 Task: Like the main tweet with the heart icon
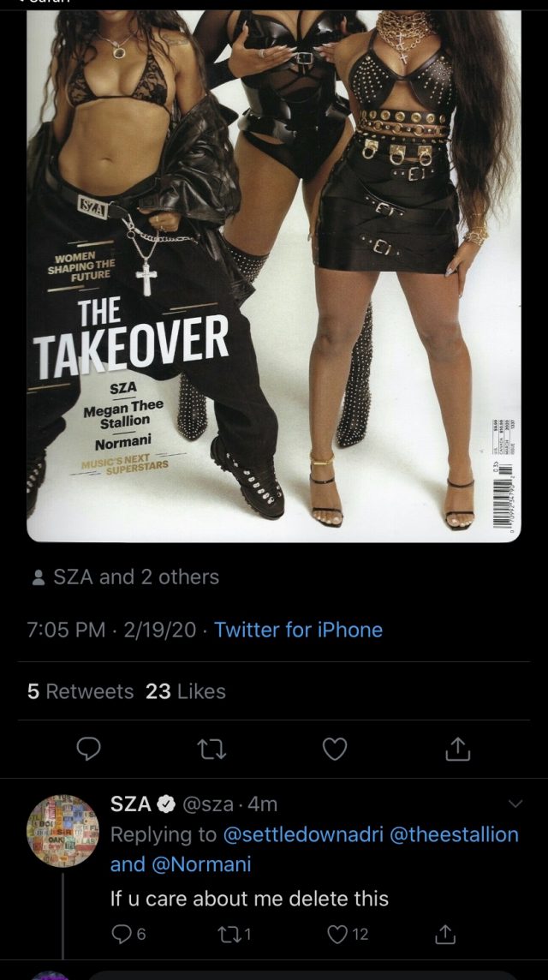click(x=334, y=749)
